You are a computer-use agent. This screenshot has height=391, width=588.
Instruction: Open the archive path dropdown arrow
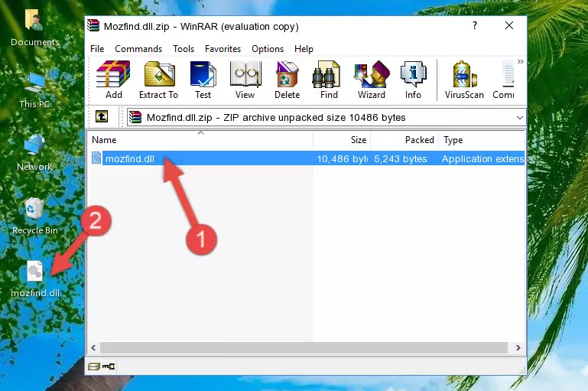pos(520,118)
